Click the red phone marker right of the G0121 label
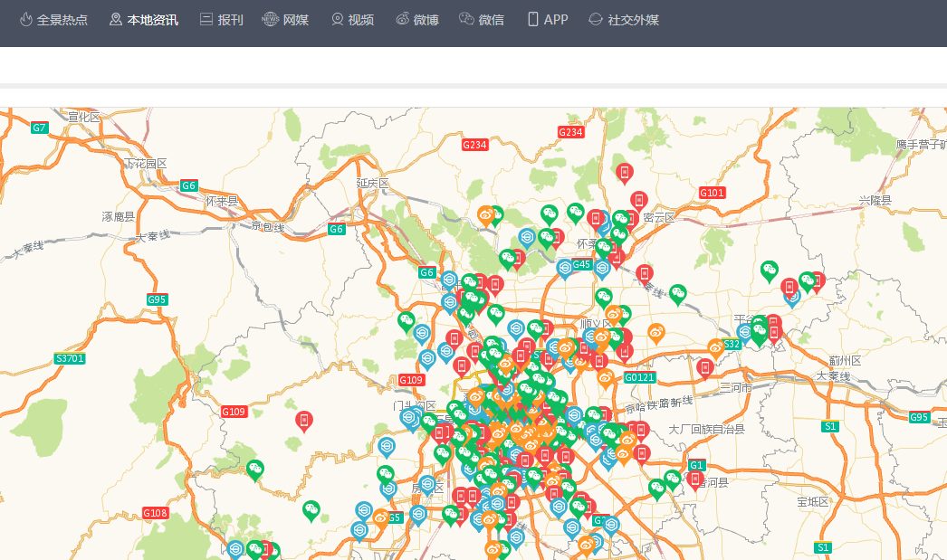The width and height of the screenshot is (947, 560). click(705, 366)
